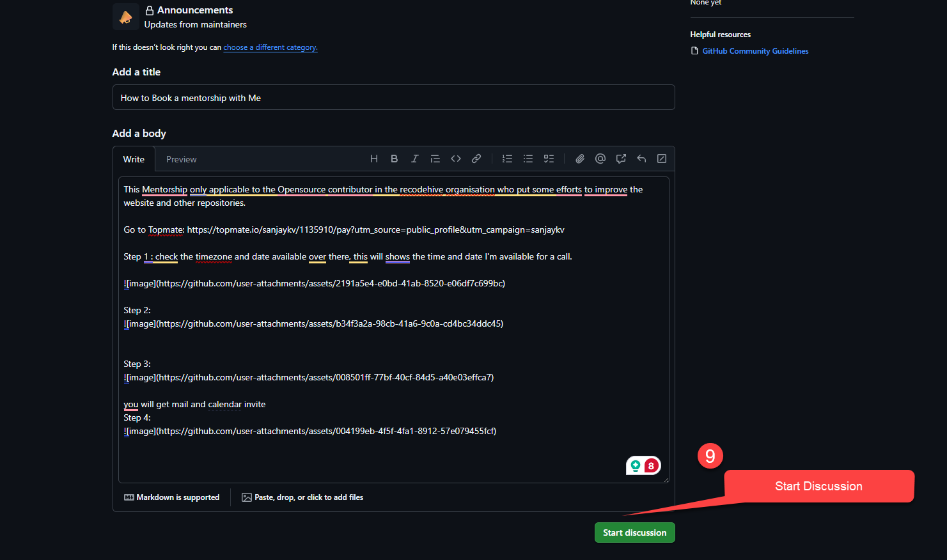This screenshot has width=947, height=560.
Task: Click the image link ending in e06df7c699bc
Action: 315,283
